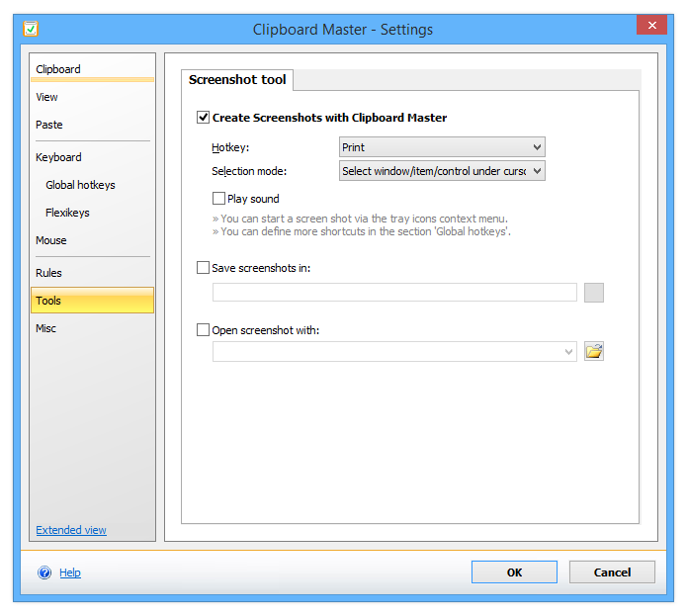The height and width of the screenshot is (616, 687).
Task: Tick the Save screenshots in checkbox
Action: click(x=203, y=268)
